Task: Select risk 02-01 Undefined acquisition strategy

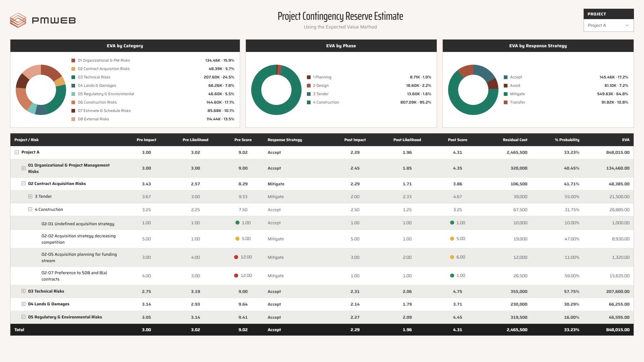Action: click(78, 224)
